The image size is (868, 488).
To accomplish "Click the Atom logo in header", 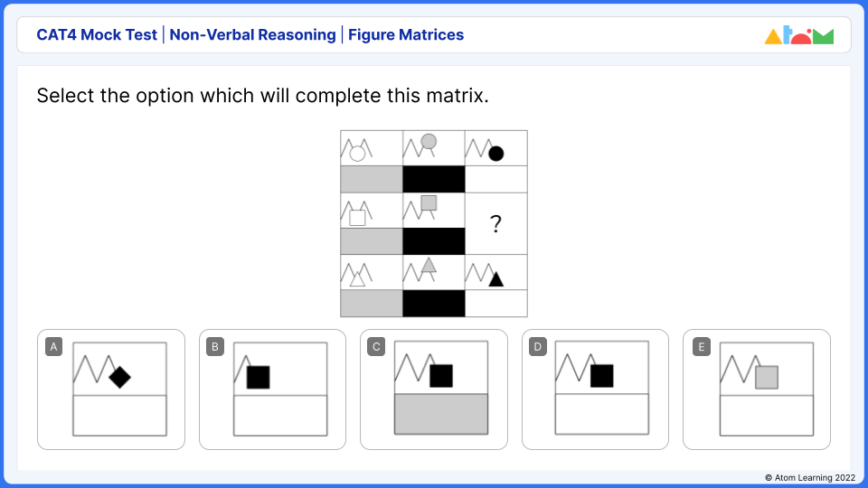I will point(798,36).
